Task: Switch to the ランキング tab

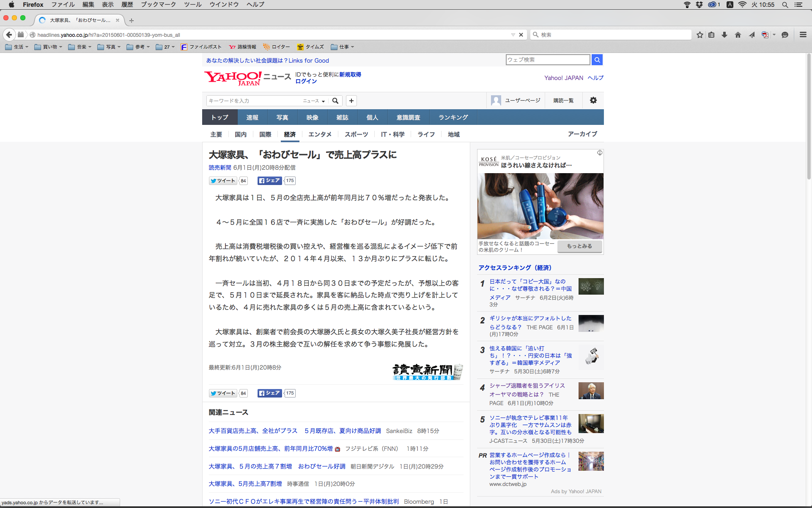Action: [x=453, y=117]
